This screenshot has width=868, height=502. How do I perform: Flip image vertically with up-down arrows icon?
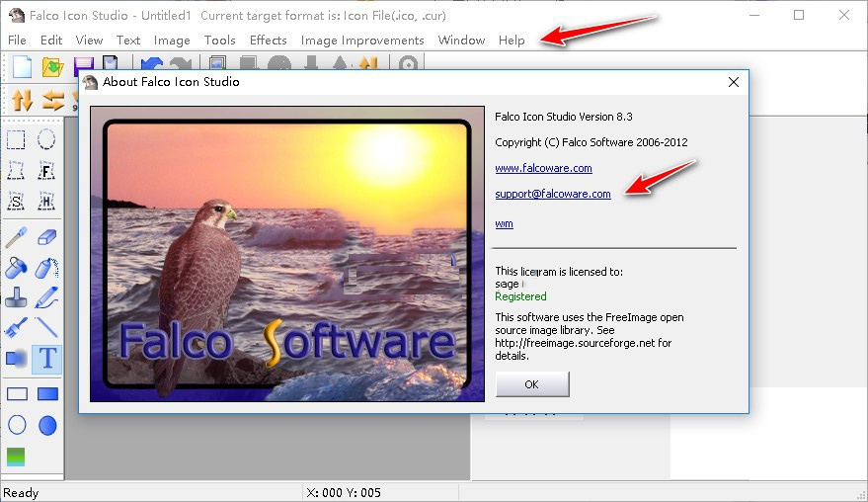point(22,101)
